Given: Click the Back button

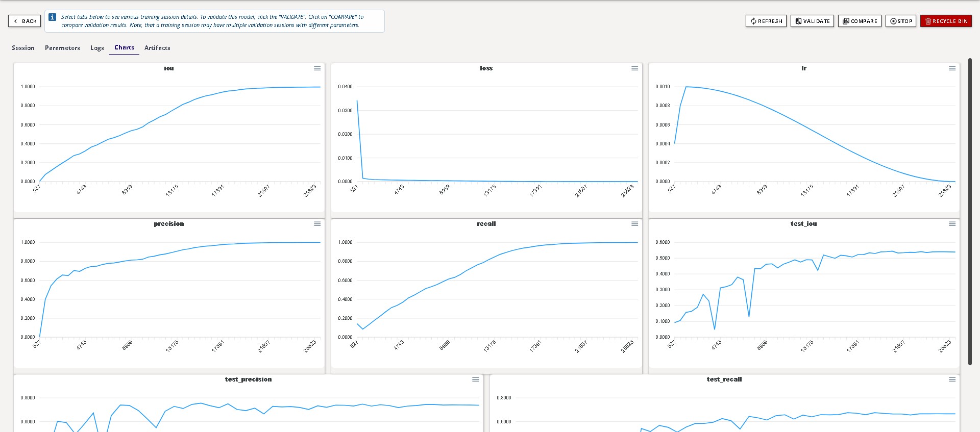Looking at the screenshot, I should click(25, 21).
